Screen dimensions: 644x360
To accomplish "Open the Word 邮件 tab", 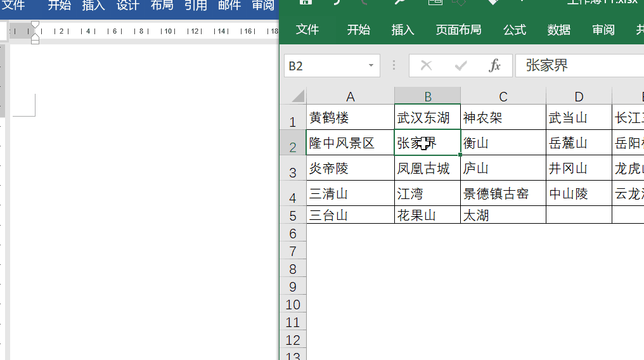I will 229,5.
